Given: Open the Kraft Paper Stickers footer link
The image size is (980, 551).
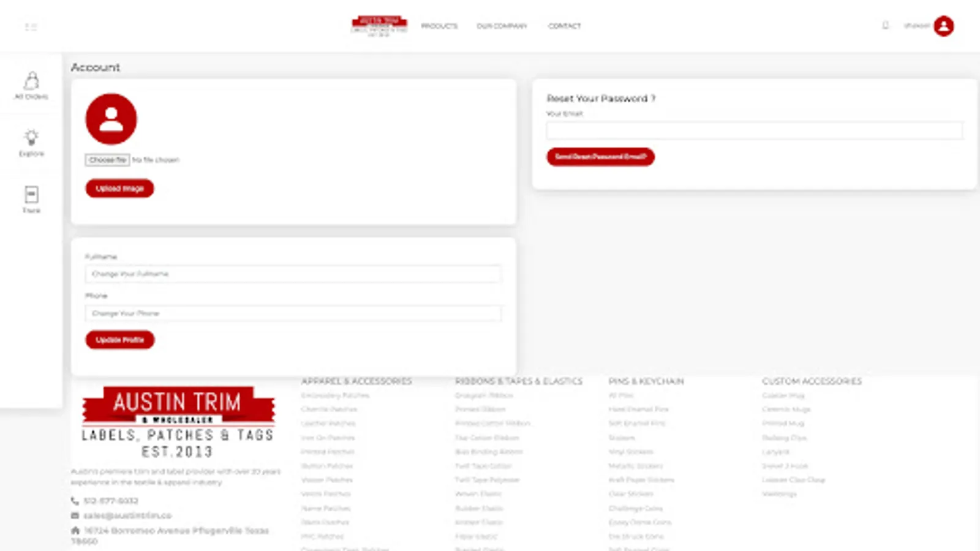Looking at the screenshot, I should tap(641, 480).
